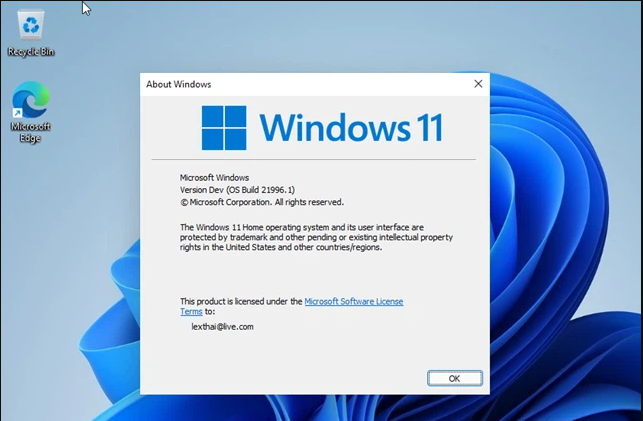
Task: Open the Microsoft Software License link
Action: (x=353, y=301)
